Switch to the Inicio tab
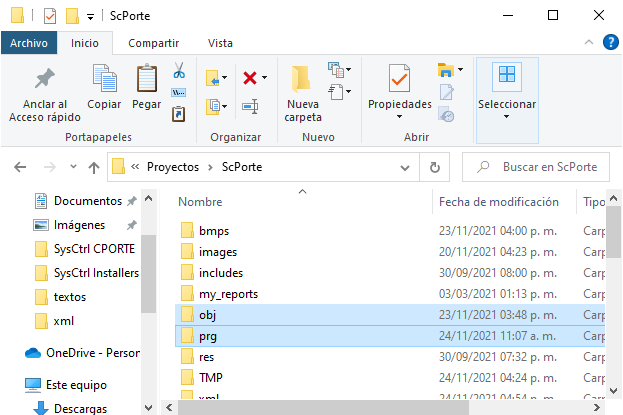Image resolution: width=623 pixels, height=415 pixels. 85,43
